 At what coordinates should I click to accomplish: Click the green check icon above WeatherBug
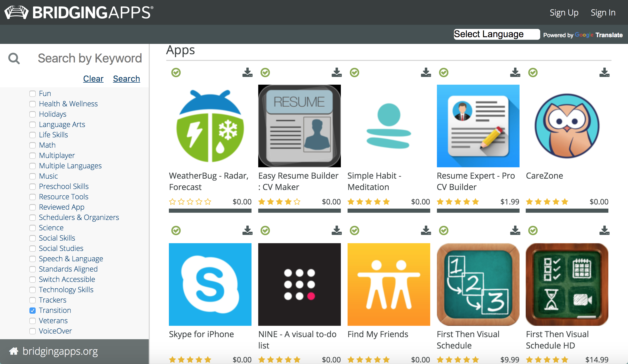[176, 73]
